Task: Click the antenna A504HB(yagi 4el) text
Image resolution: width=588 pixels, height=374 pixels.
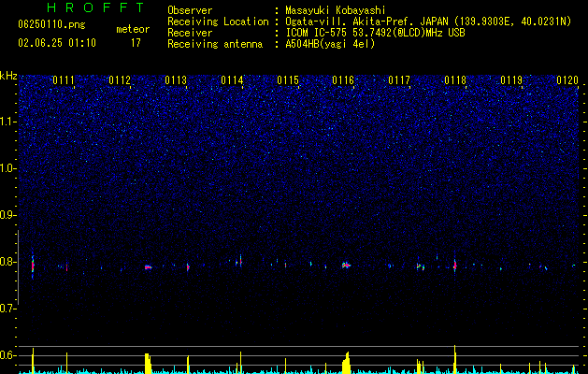Action: point(330,44)
